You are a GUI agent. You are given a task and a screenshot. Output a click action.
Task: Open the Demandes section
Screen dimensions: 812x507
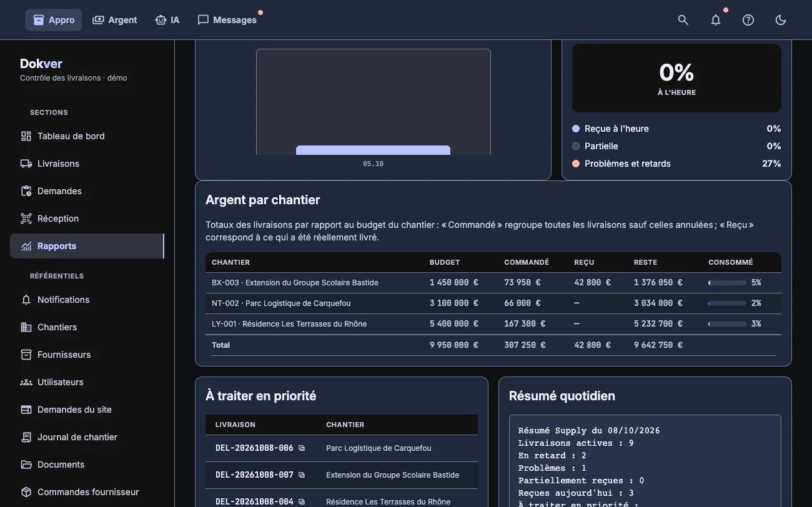point(87,191)
